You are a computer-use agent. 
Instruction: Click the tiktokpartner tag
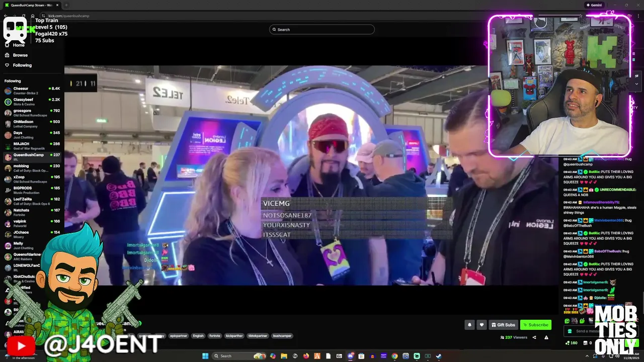[258, 336]
